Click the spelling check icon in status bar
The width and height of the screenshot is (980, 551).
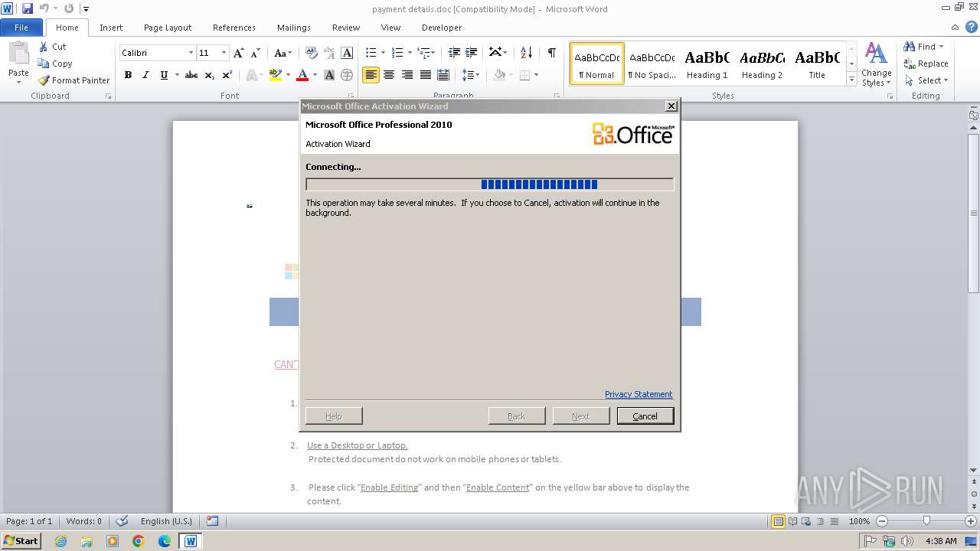tap(122, 521)
